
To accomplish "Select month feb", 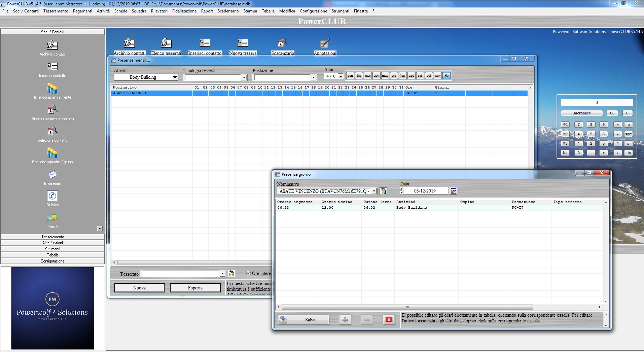I will pos(359,76).
